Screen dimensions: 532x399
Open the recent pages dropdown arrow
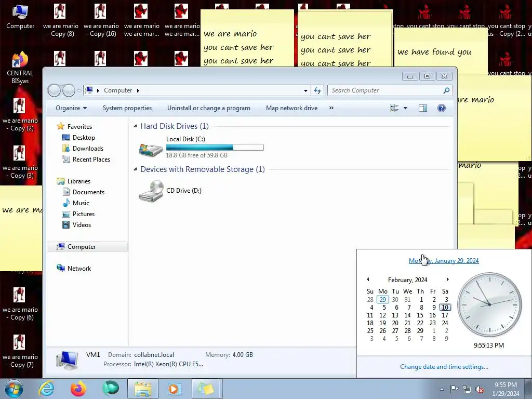(x=79, y=90)
